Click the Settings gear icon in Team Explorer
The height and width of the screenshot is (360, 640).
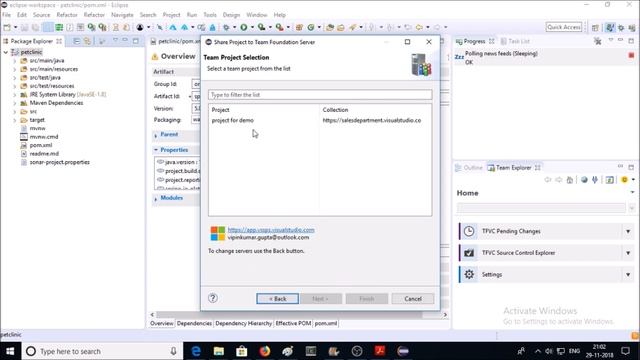(x=469, y=274)
